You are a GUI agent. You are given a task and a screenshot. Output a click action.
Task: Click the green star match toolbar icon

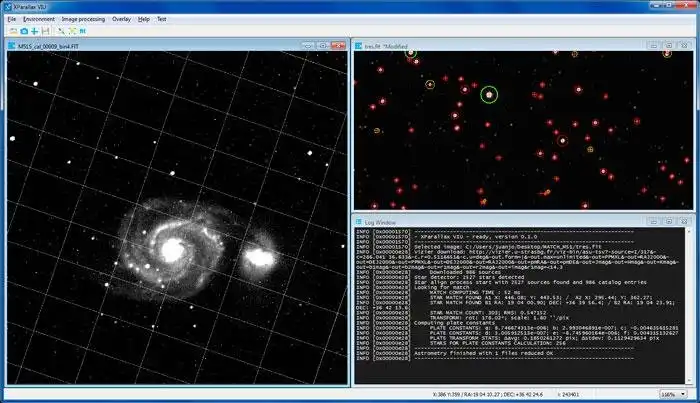(x=72, y=31)
